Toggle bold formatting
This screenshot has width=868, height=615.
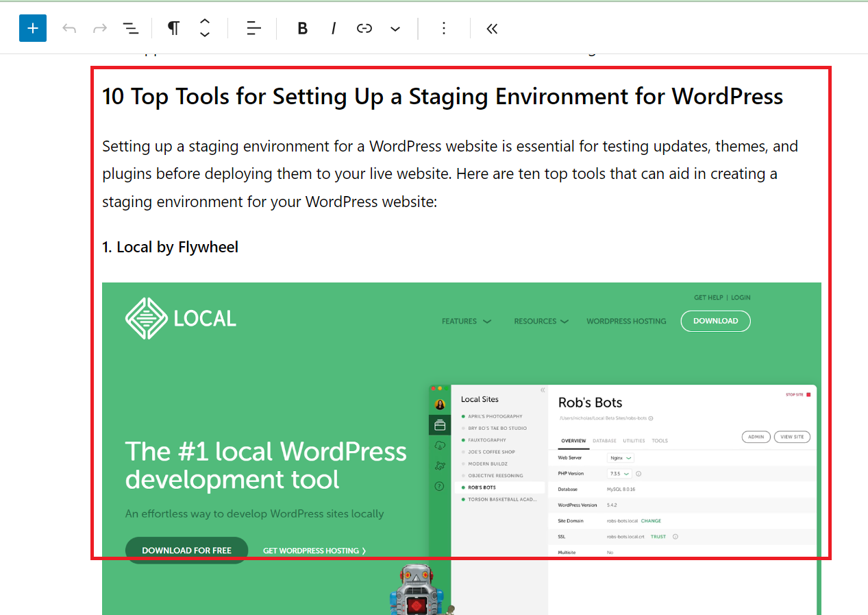point(302,28)
